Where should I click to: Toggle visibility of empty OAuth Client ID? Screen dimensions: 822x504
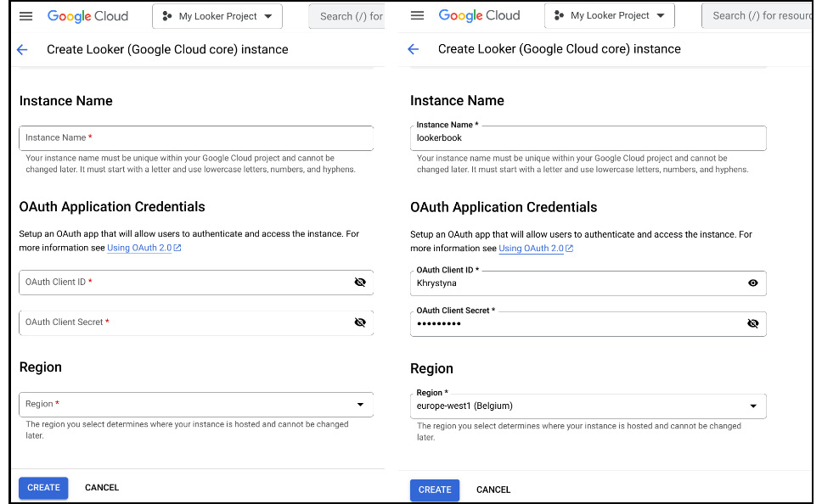(x=360, y=283)
